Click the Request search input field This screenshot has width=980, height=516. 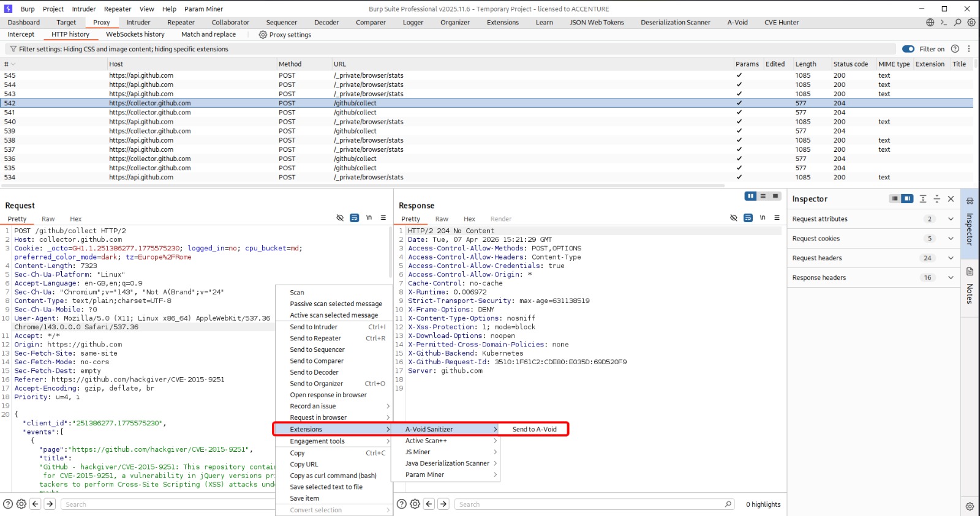(168, 504)
